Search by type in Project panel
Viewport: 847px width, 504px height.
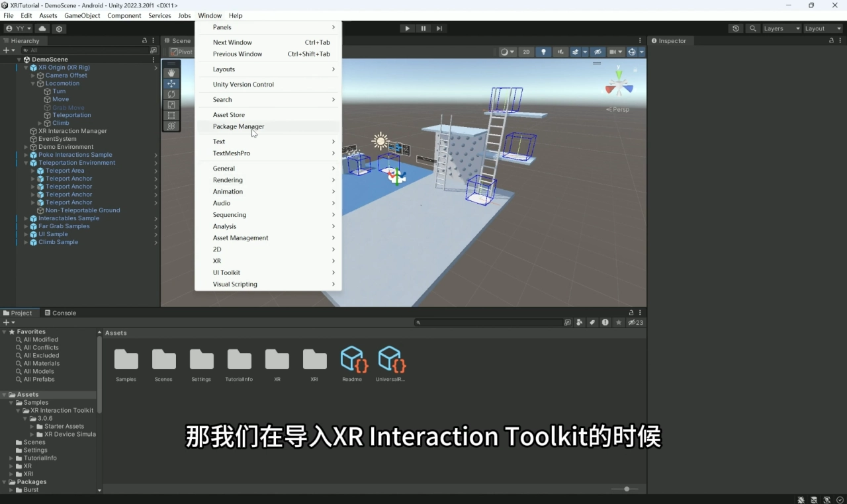(580, 323)
